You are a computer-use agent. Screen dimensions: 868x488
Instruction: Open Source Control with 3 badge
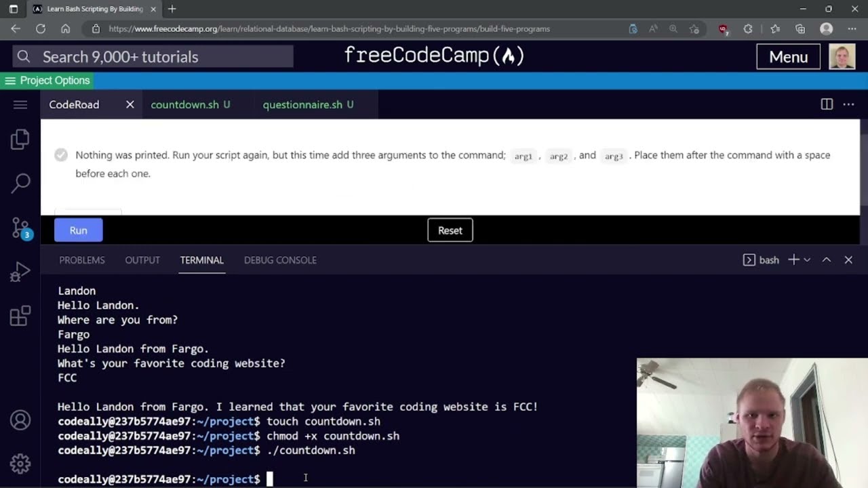coord(20,228)
